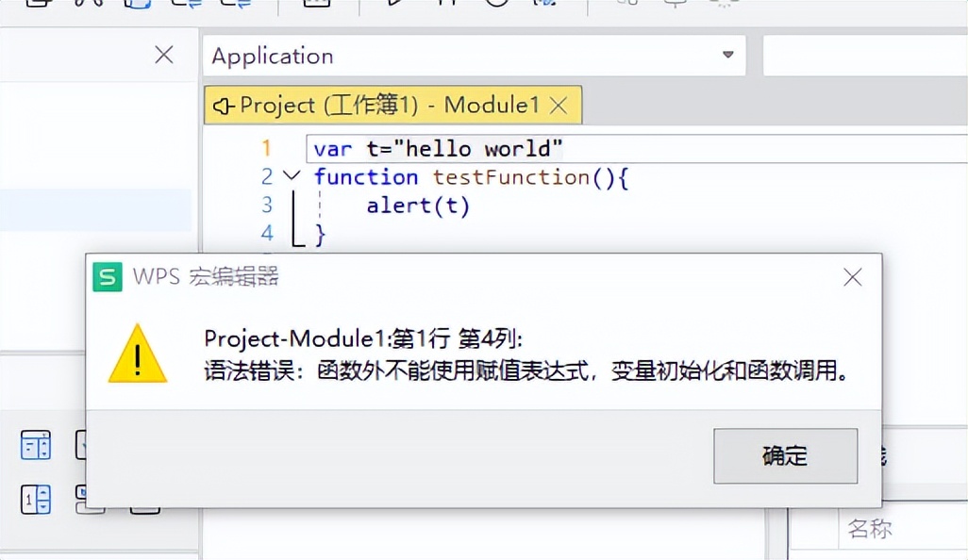Click line number 1 in gutter
968x560 pixels.
tap(266, 149)
